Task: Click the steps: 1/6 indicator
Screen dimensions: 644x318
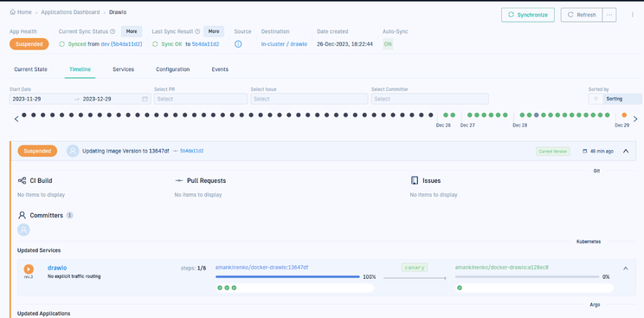Action: coord(193,269)
